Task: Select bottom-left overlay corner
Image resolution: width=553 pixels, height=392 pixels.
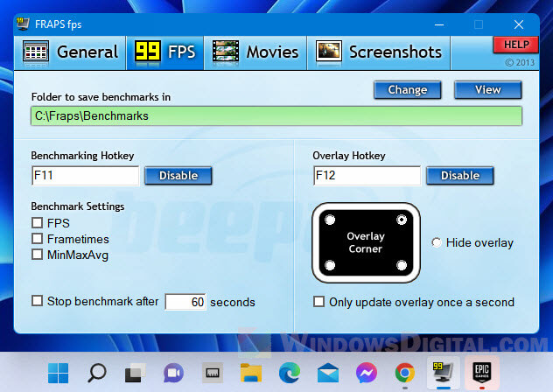Action: [330, 265]
